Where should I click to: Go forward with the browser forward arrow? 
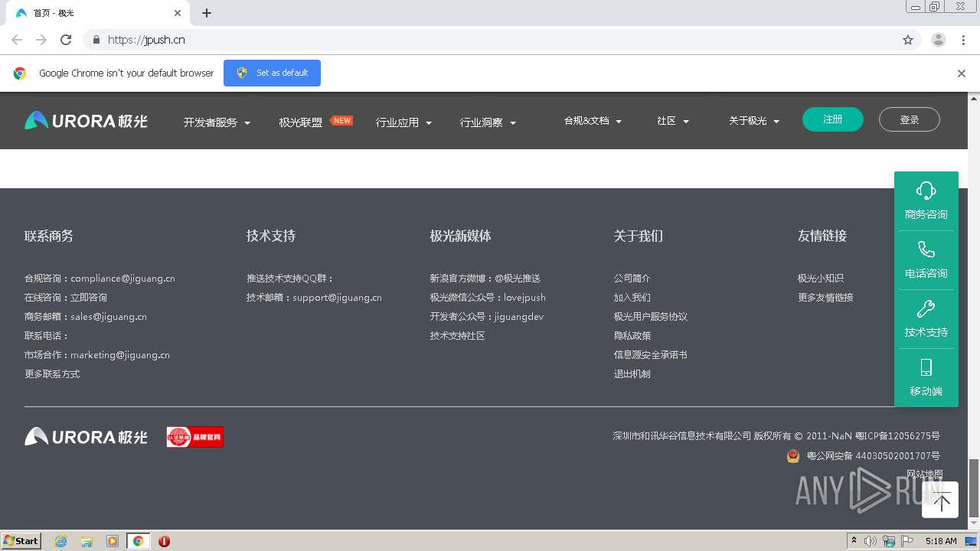41,40
